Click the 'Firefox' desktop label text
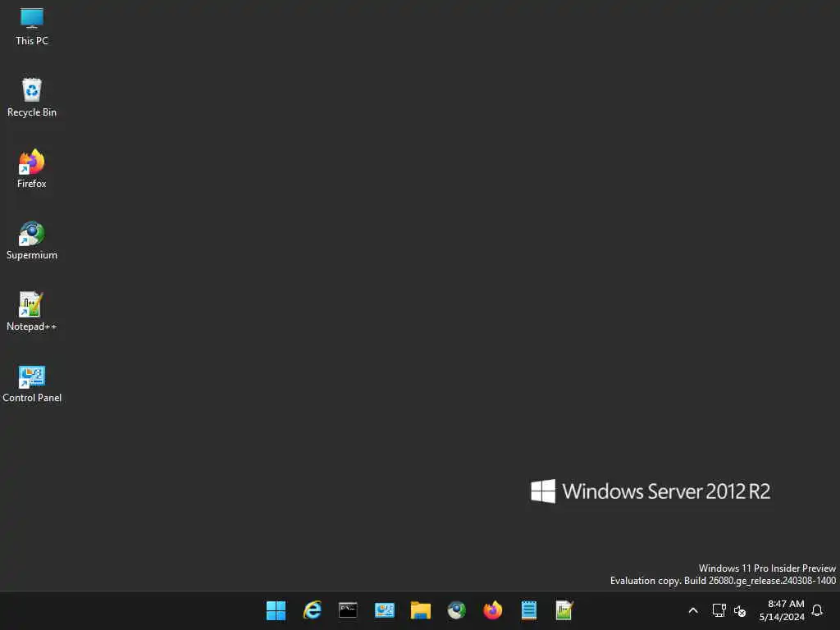This screenshot has width=840, height=630. pos(32,183)
